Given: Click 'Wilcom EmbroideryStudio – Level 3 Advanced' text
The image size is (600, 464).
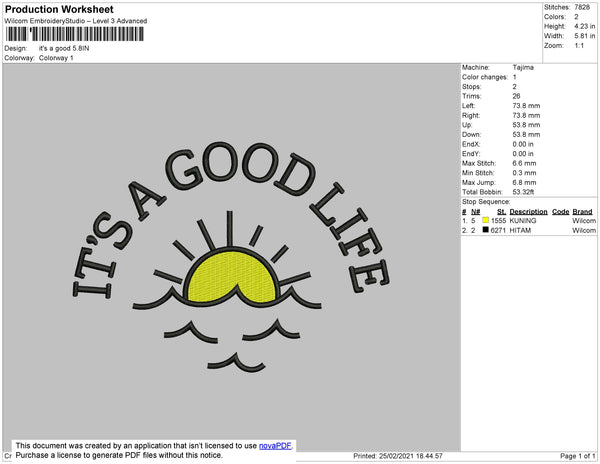Looking at the screenshot, I should [76, 21].
